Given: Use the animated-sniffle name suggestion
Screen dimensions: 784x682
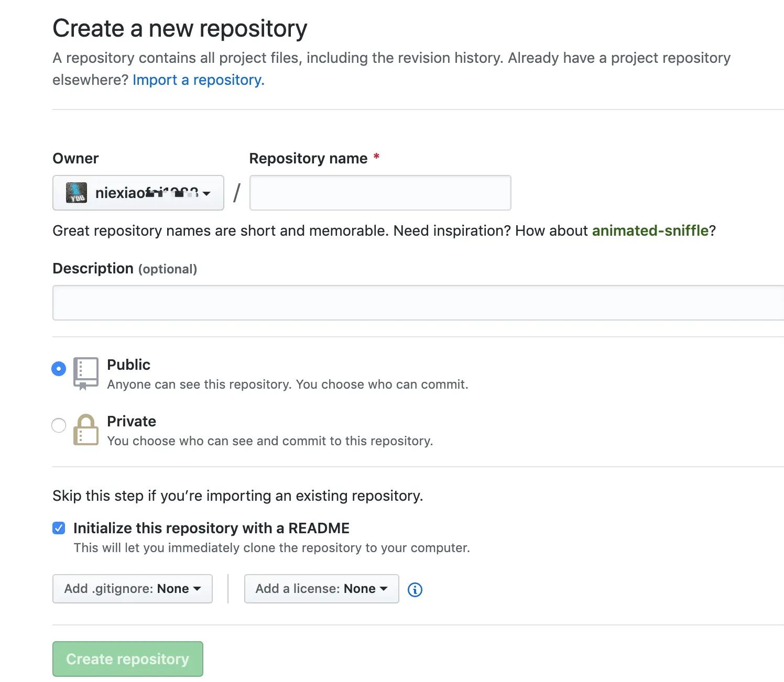Looking at the screenshot, I should [x=650, y=230].
